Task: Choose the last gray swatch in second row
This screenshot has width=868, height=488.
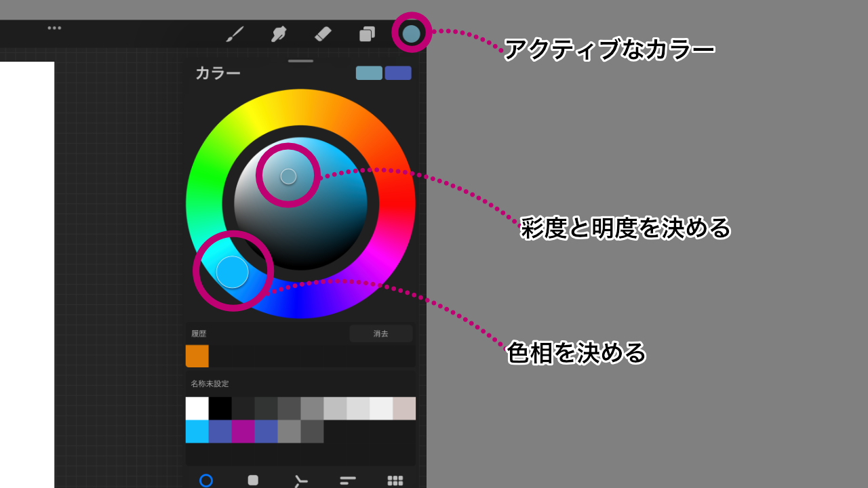Action: (312, 431)
